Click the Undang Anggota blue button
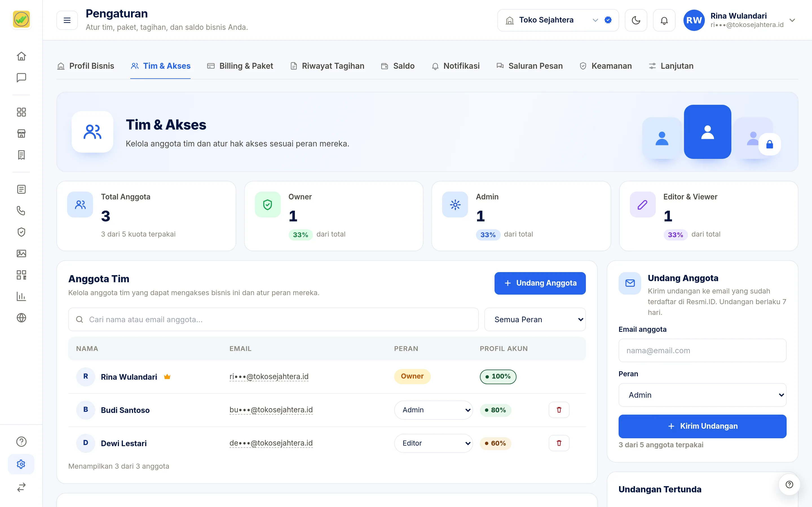Viewport: 812px width, 507px height. [x=540, y=283]
